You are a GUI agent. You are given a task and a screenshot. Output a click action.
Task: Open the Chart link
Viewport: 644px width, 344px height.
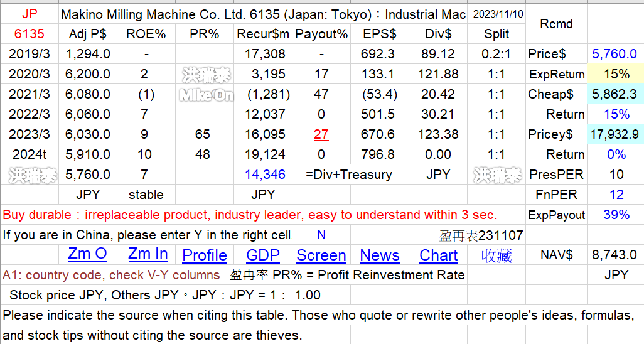[x=438, y=255]
